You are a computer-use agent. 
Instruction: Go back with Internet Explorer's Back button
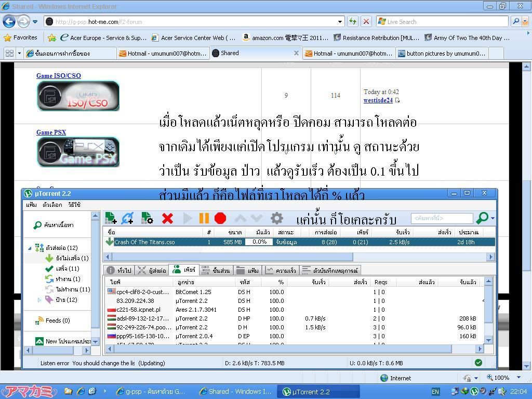click(x=9, y=22)
